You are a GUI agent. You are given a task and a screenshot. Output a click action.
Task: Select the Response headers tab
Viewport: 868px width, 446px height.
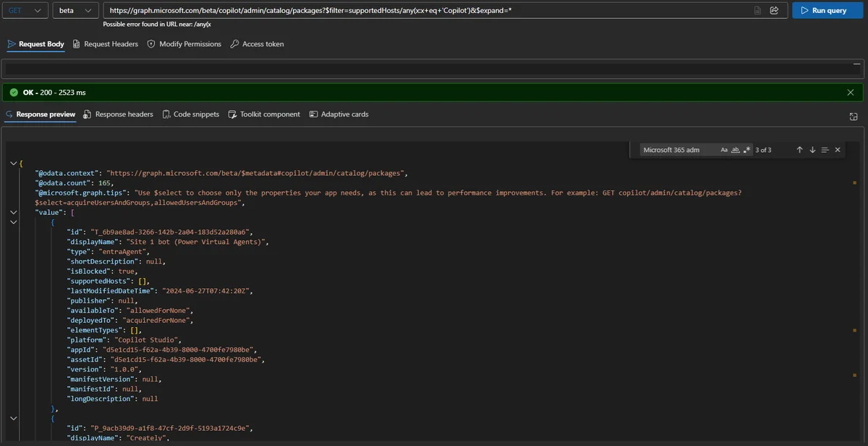click(x=119, y=114)
